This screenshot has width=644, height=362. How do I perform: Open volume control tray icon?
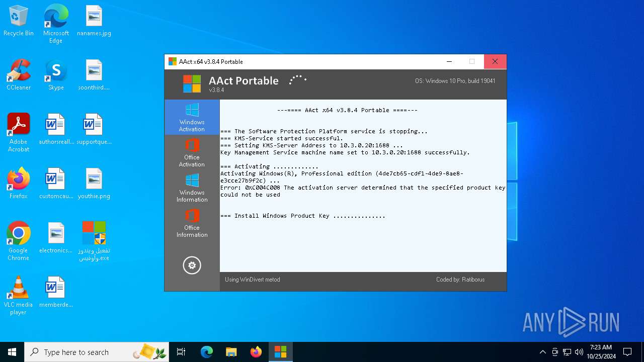[579, 352]
